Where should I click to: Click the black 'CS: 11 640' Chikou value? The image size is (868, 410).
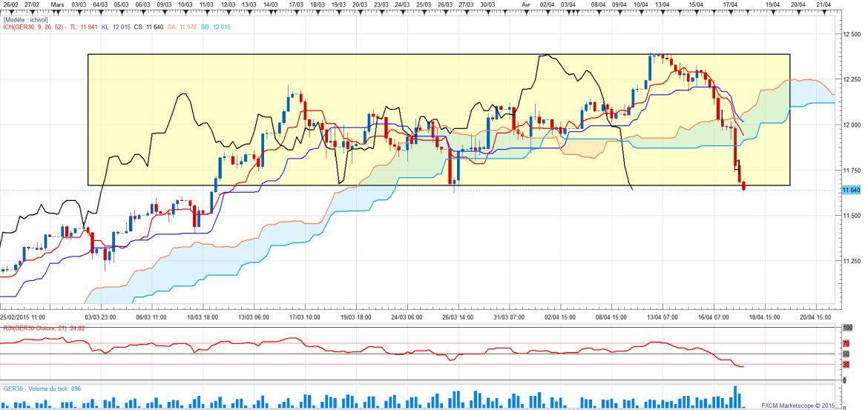(x=148, y=27)
